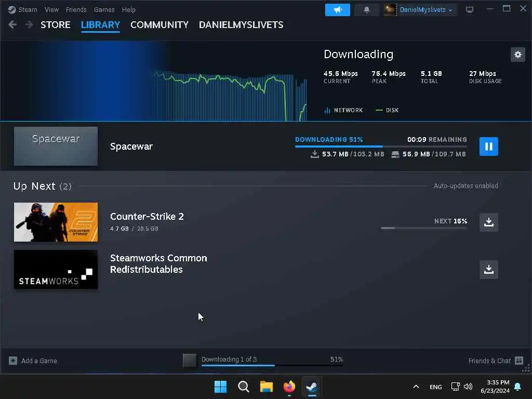Click the DOWNLOADING 51% status text
The image size is (532, 399).
pyautogui.click(x=329, y=139)
